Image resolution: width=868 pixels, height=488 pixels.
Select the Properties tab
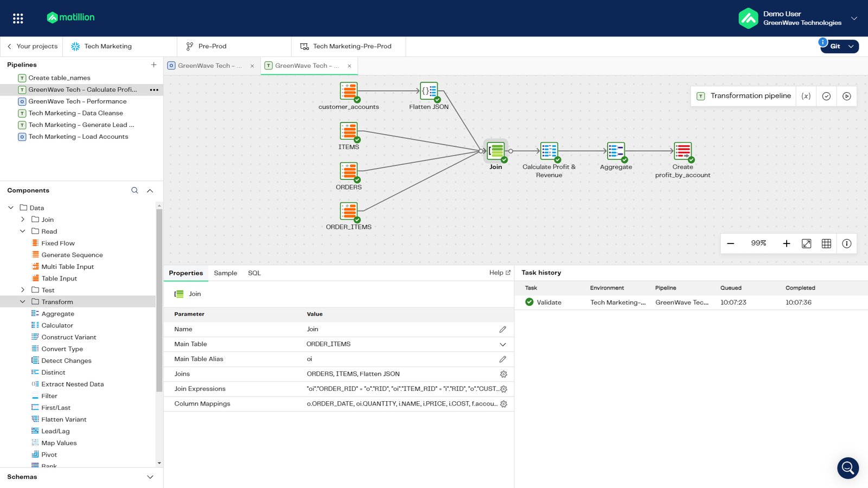[x=186, y=273]
